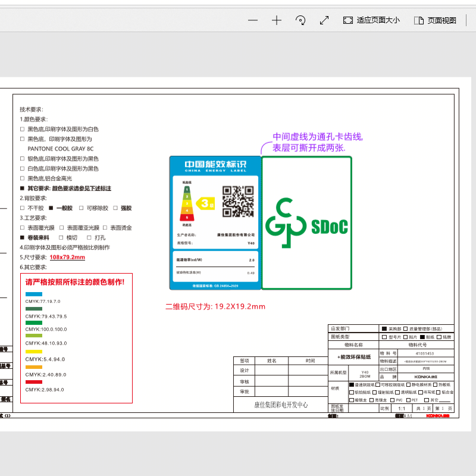Click the filled 贴纸 checkbox in 图纸类型 row
476x476 pixels.
pos(422,337)
